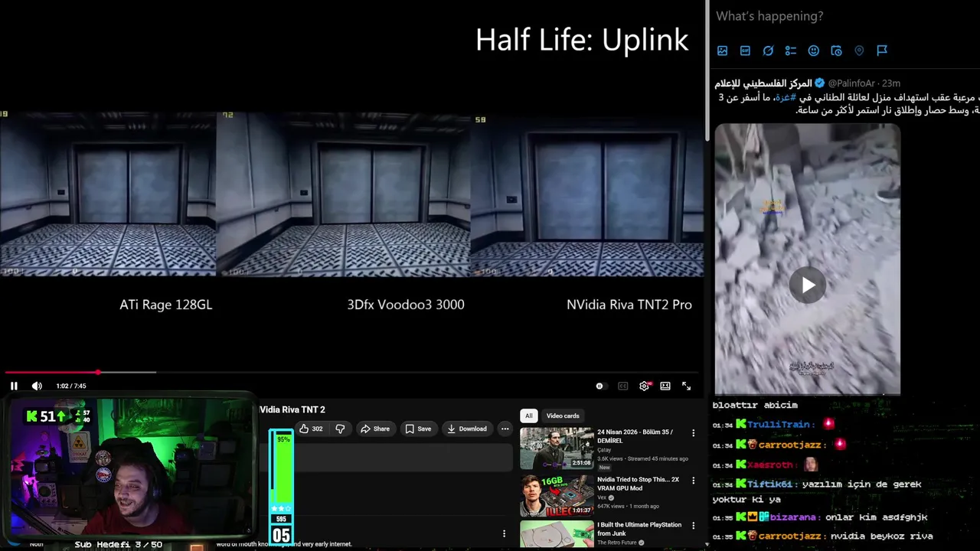Pause the YouTube video

pos(14,386)
